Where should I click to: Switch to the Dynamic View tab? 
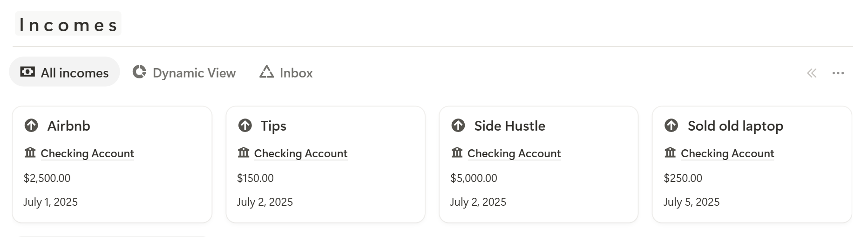coord(184,73)
